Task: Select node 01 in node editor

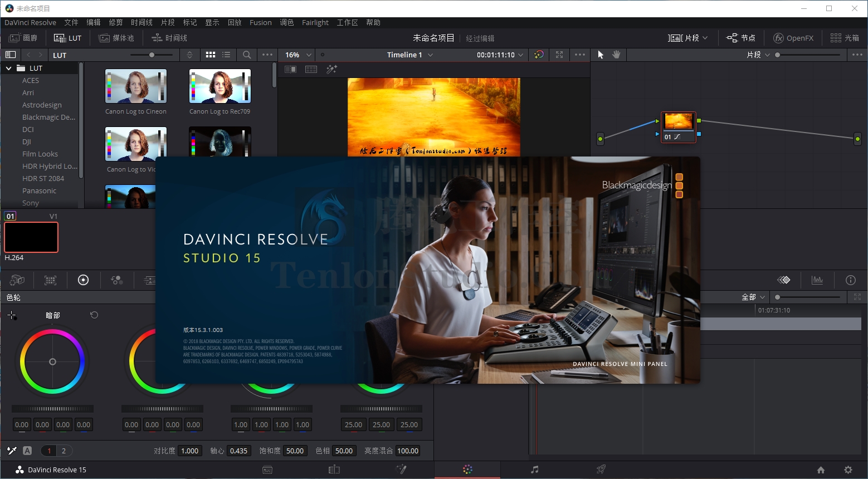Action: point(679,127)
